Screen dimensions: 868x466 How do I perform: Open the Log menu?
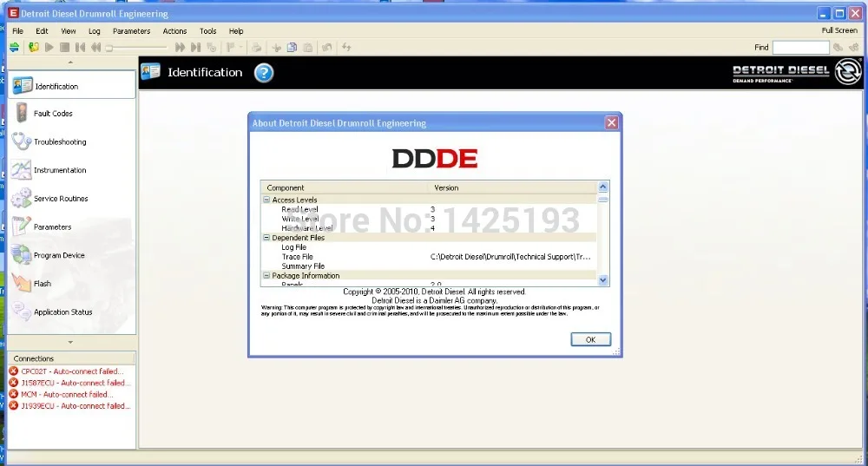click(x=94, y=31)
